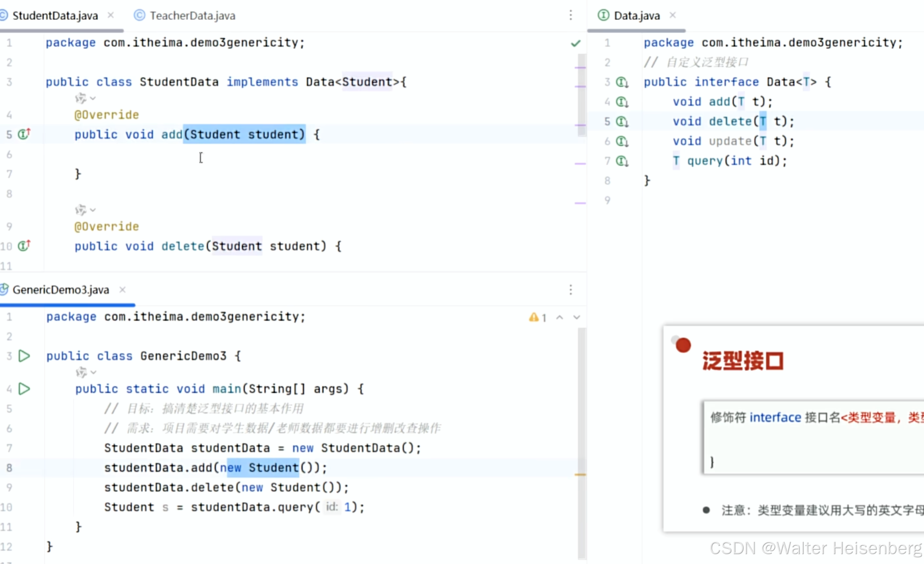The image size is (924, 564).
Task: Click the @Override annotation above add
Action: (106, 115)
